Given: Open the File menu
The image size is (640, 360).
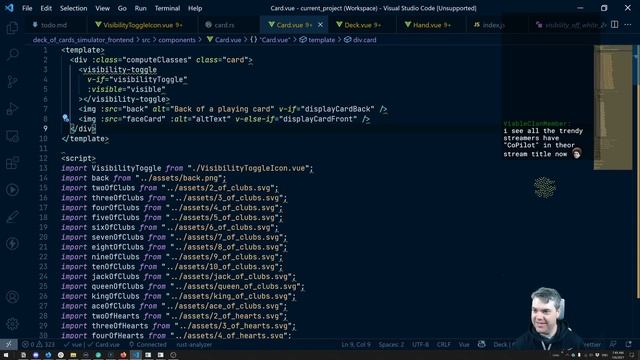Looking at the screenshot, I should (x=27, y=8).
